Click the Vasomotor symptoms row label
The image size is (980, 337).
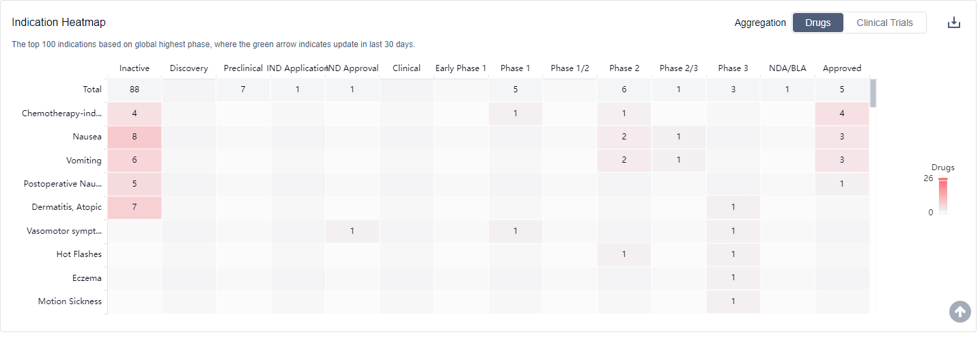click(x=66, y=231)
